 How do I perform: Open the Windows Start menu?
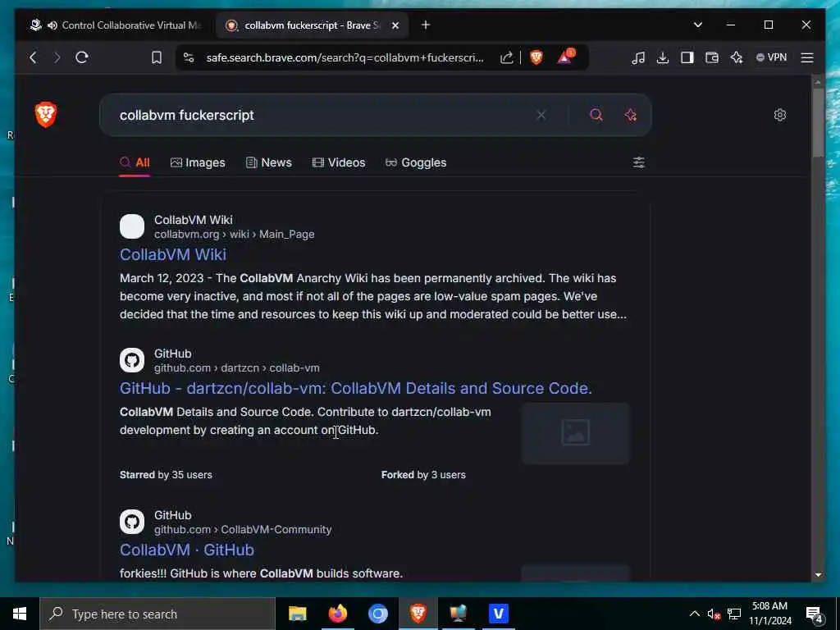tap(20, 614)
